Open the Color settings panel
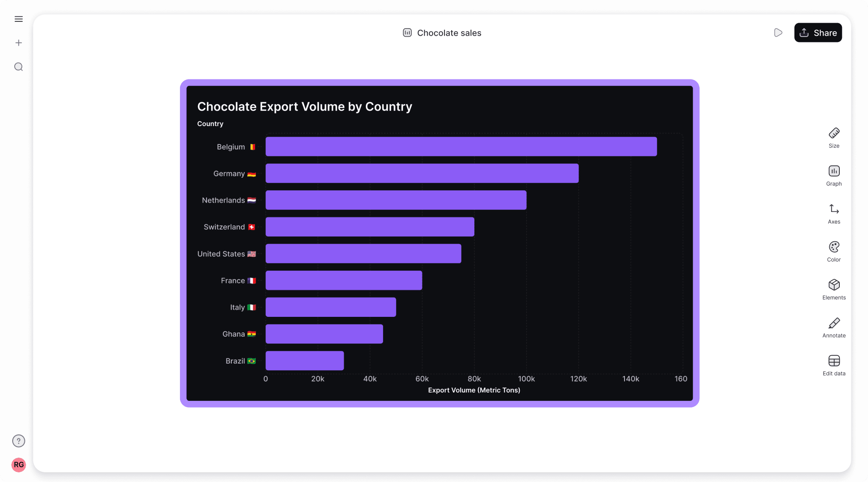This screenshot has width=868, height=482. (834, 251)
